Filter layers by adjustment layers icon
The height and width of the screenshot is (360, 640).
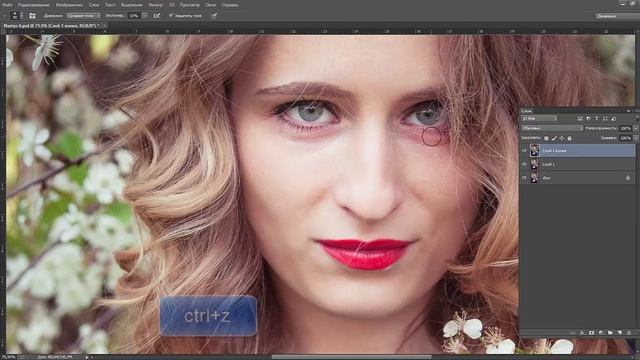tap(588, 118)
